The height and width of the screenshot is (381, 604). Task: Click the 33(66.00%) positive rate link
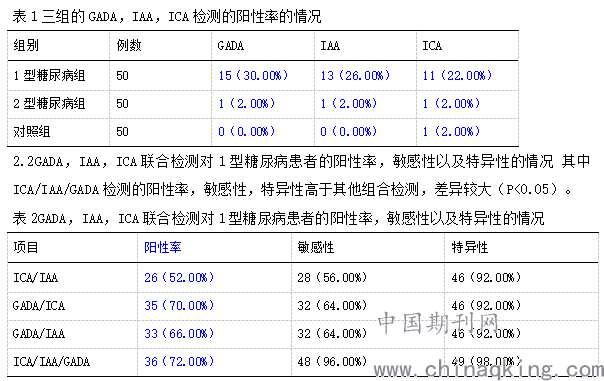click(179, 333)
